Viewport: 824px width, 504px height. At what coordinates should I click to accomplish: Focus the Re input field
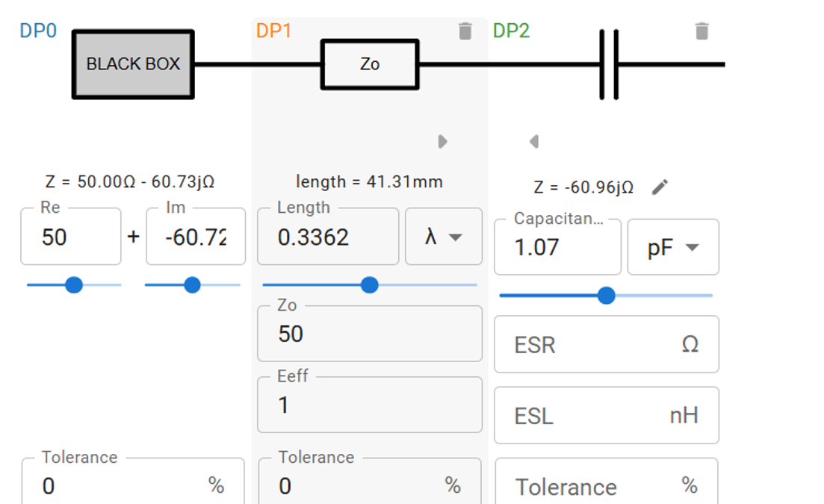[x=70, y=237]
